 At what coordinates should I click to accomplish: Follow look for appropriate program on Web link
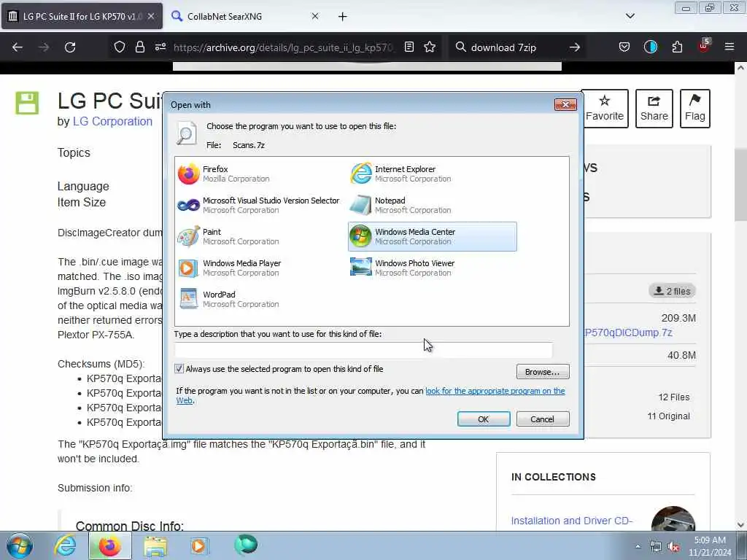[495, 391]
